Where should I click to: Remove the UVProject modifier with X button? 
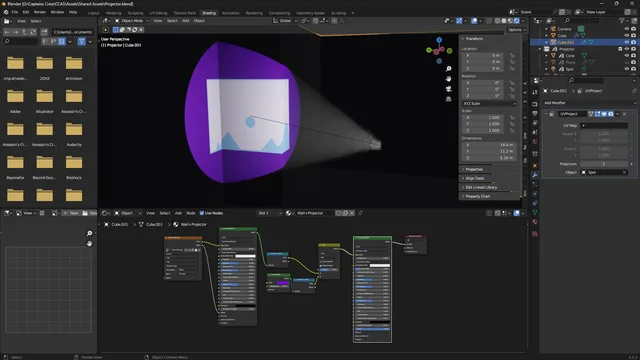click(x=624, y=114)
